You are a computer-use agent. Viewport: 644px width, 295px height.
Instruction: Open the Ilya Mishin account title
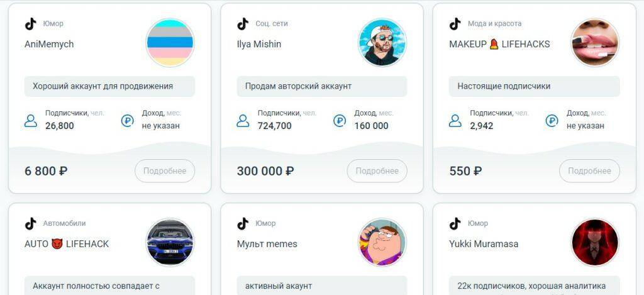tap(259, 45)
